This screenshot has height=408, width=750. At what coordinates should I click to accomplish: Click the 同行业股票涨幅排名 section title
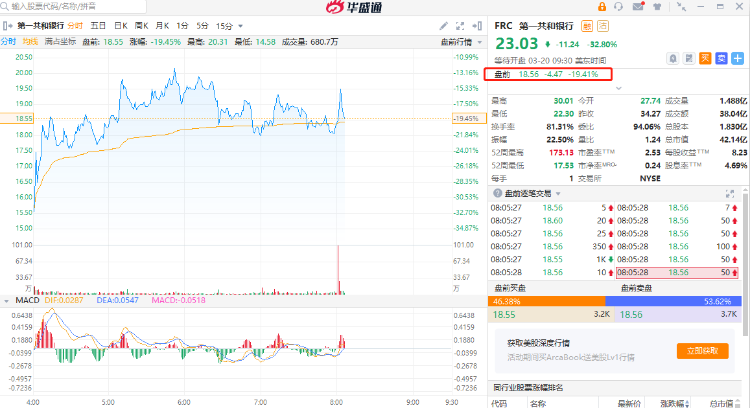[528, 387]
